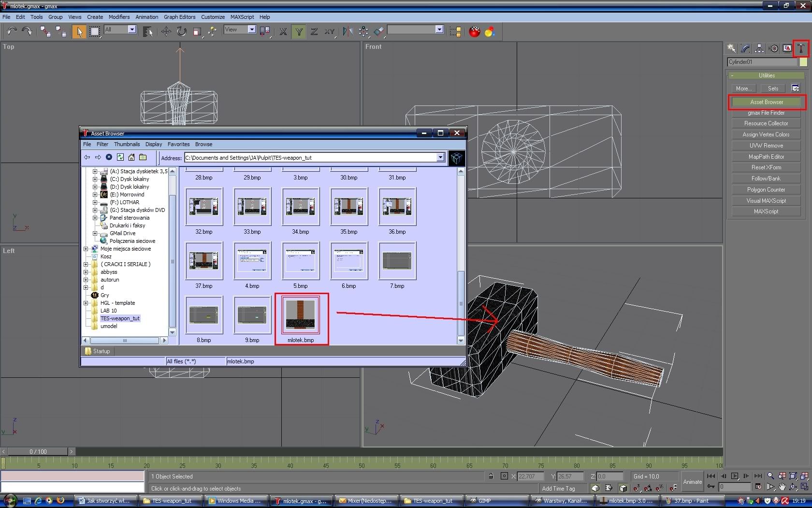Click Home icon in Asset Browser toolbar
This screenshot has height=508, width=812.
(131, 157)
